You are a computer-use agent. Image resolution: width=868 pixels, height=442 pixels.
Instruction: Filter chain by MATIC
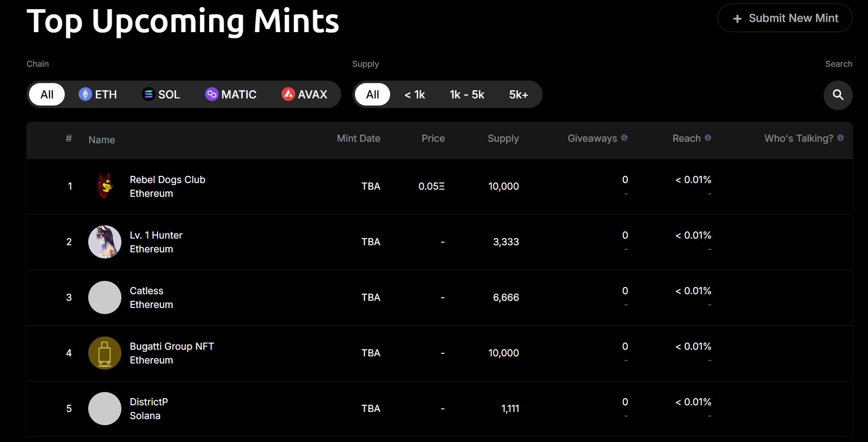[x=231, y=94]
